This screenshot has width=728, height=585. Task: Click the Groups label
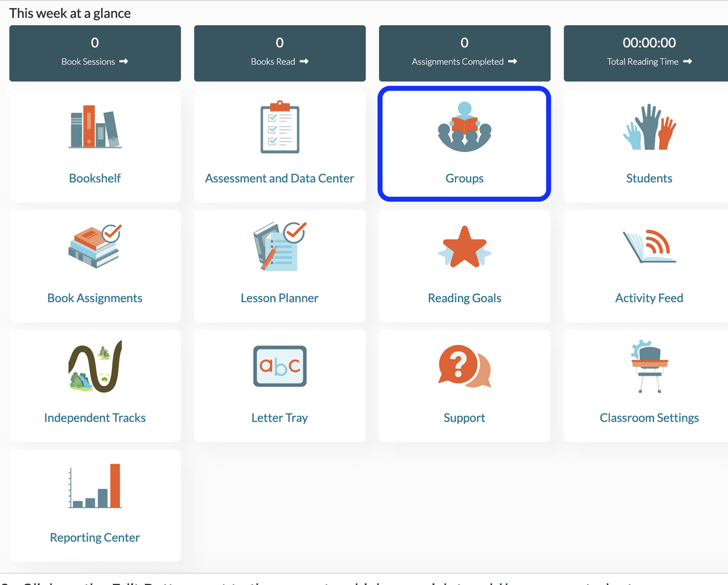[x=465, y=178]
